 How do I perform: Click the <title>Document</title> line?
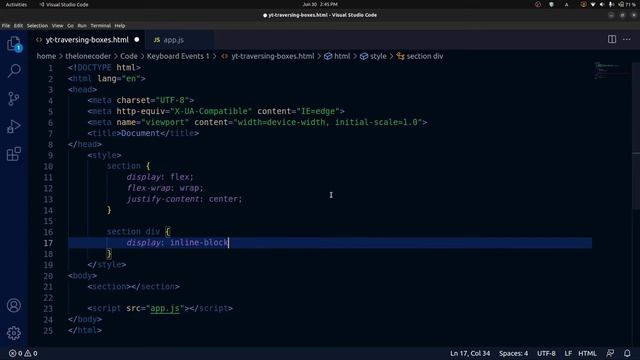point(143,133)
